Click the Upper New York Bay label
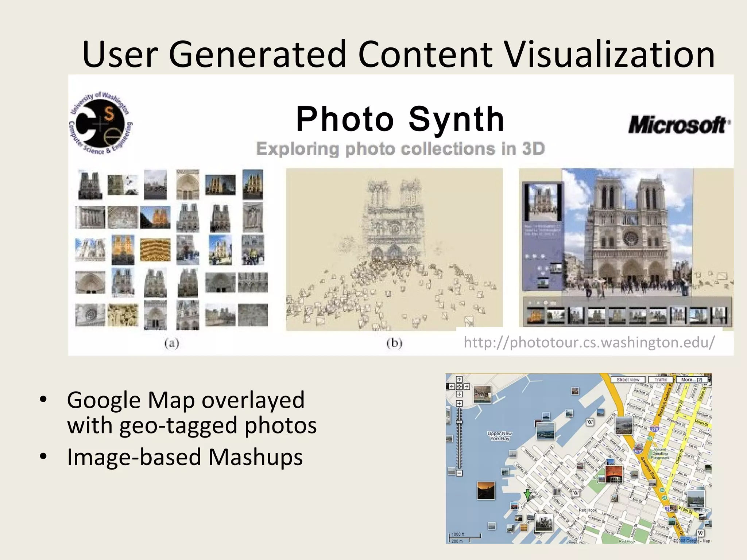Screen dimensions: 747x560 click(x=500, y=436)
